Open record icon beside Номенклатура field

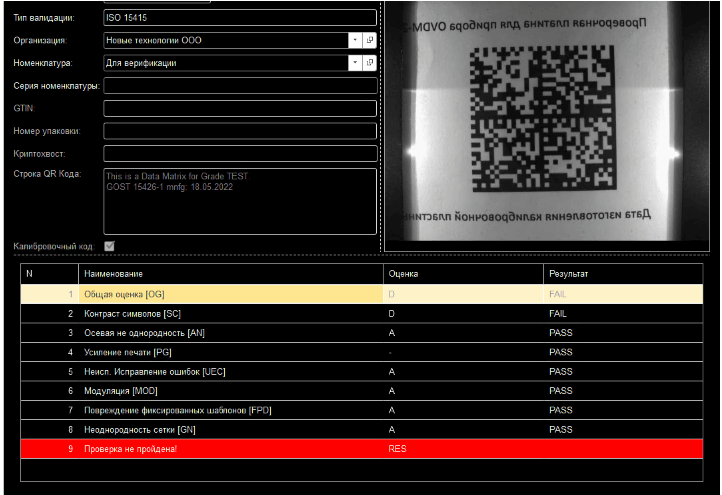(x=370, y=63)
